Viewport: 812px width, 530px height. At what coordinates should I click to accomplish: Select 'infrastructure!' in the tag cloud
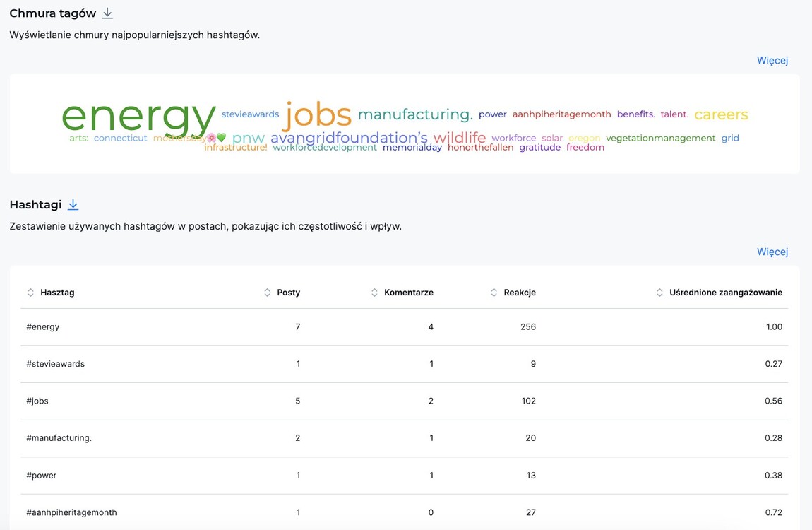coord(236,148)
